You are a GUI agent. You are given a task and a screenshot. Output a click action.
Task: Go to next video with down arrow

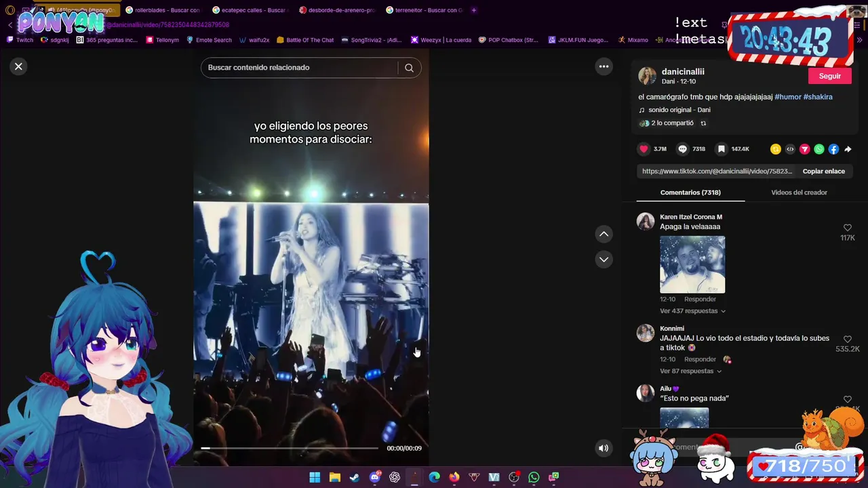coord(604,260)
